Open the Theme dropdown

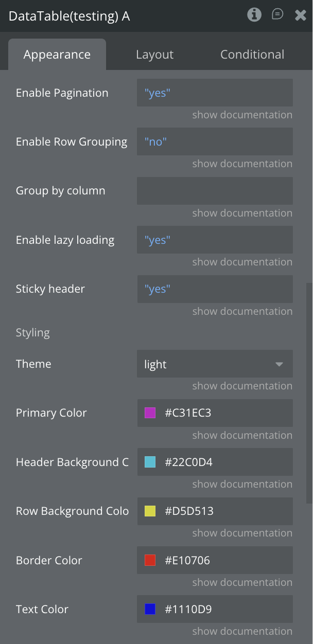pos(215,364)
